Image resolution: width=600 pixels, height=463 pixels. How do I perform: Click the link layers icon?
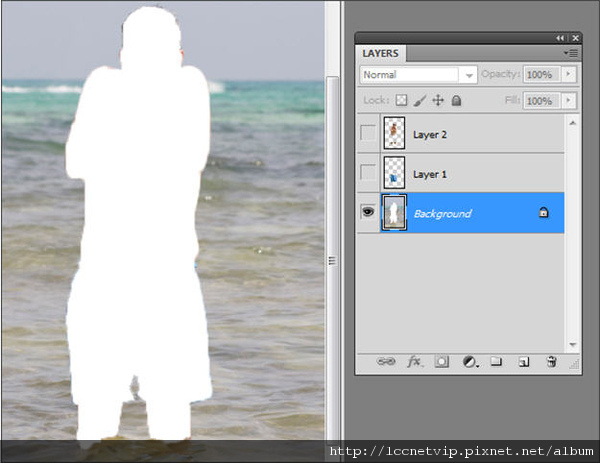coord(386,361)
